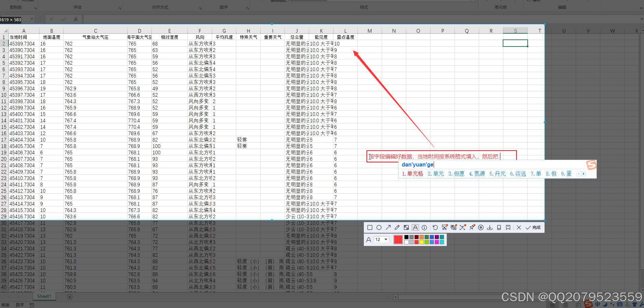Click the scissors screenshot icon
644x308 pixels.
coord(444,227)
